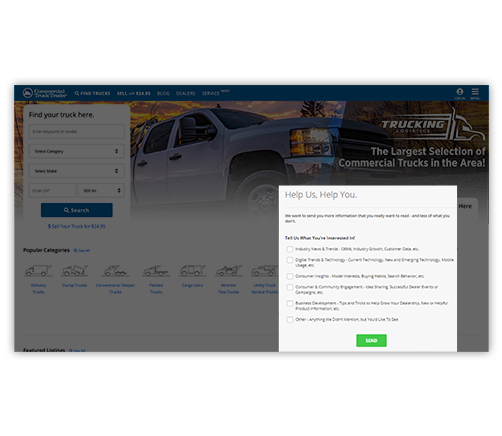Check Digital Trends & Technology checkbox

(x=290, y=260)
